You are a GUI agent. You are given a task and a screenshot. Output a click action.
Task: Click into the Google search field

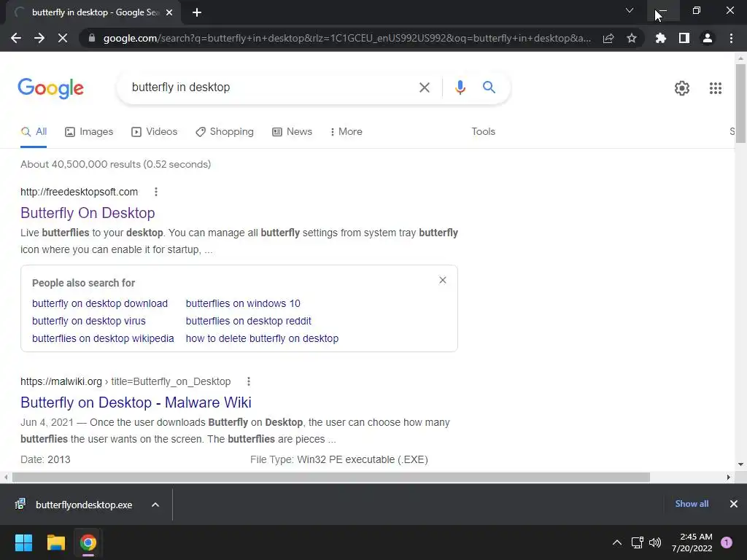[x=271, y=87]
